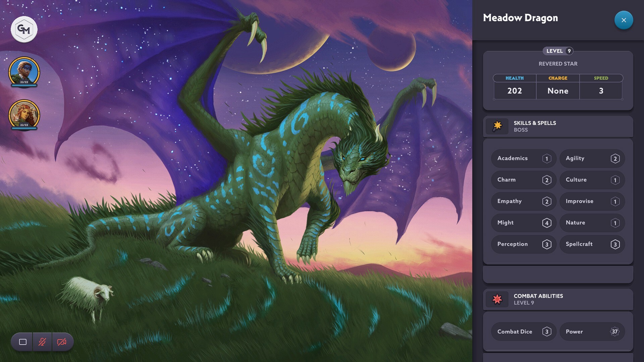This screenshot has height=362, width=644.
Task: Click the Might skill dice badge
Action: (x=547, y=223)
